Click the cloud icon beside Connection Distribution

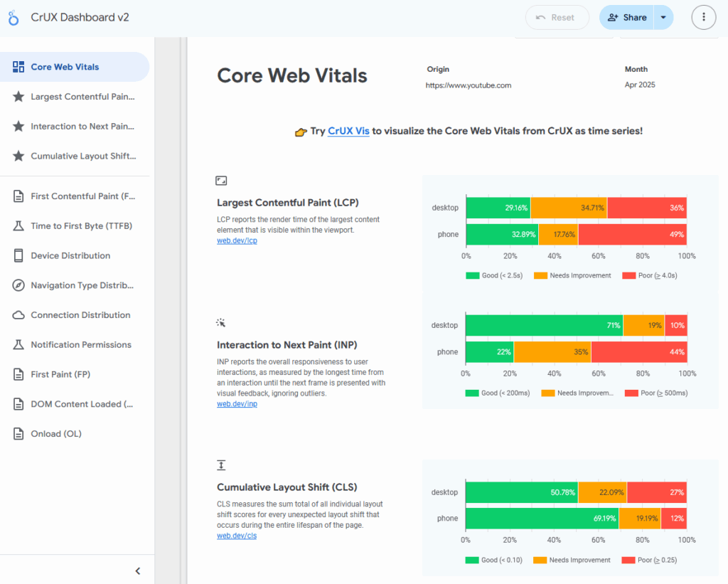tap(18, 315)
